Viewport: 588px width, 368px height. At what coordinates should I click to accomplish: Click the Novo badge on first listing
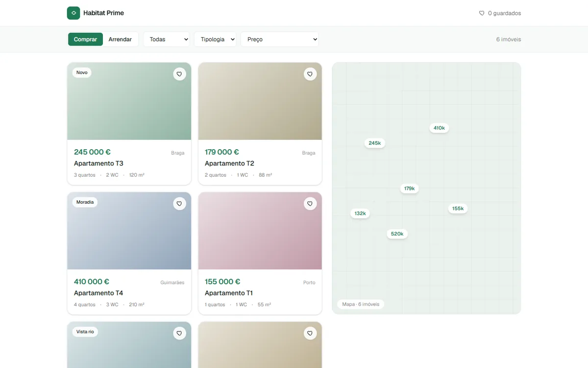tap(82, 73)
